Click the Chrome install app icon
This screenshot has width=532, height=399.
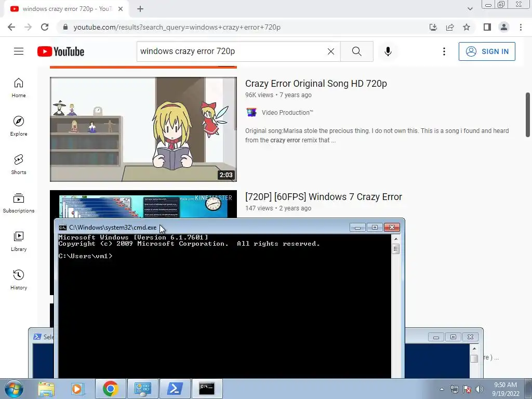click(433, 27)
